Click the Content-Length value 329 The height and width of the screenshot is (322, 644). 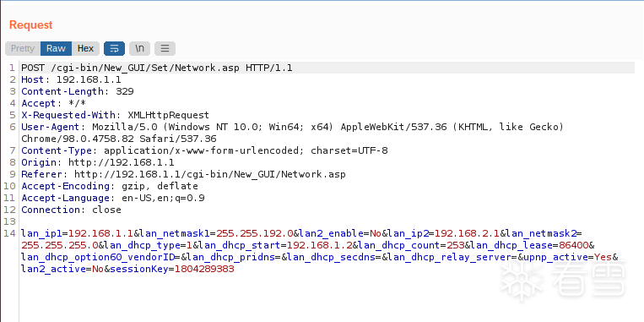coord(125,92)
